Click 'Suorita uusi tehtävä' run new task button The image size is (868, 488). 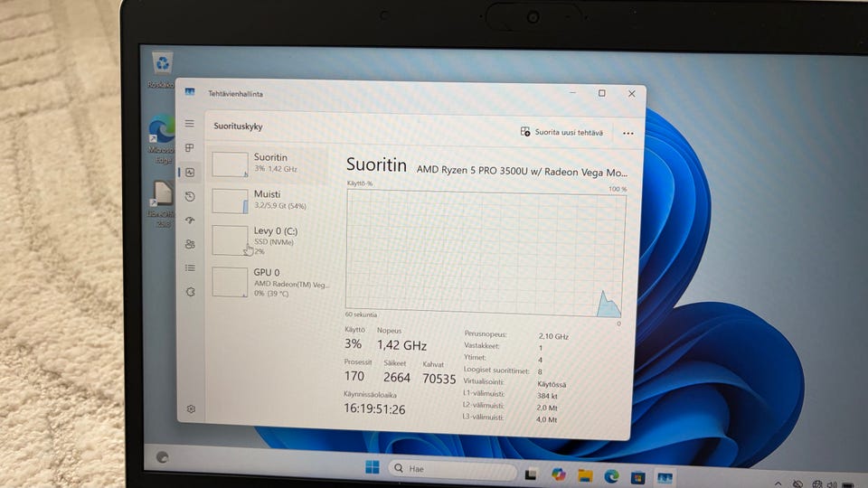[x=561, y=132]
